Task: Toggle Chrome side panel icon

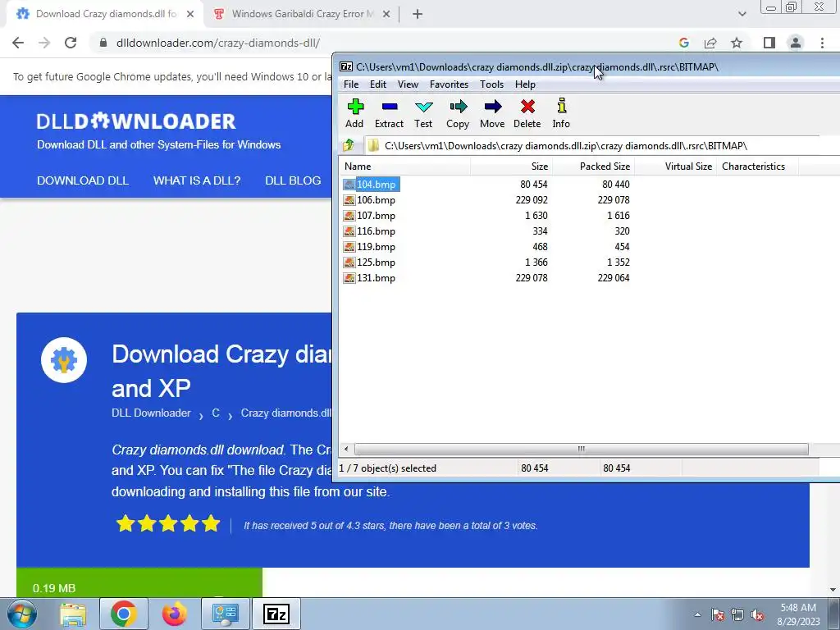Action: click(x=769, y=43)
